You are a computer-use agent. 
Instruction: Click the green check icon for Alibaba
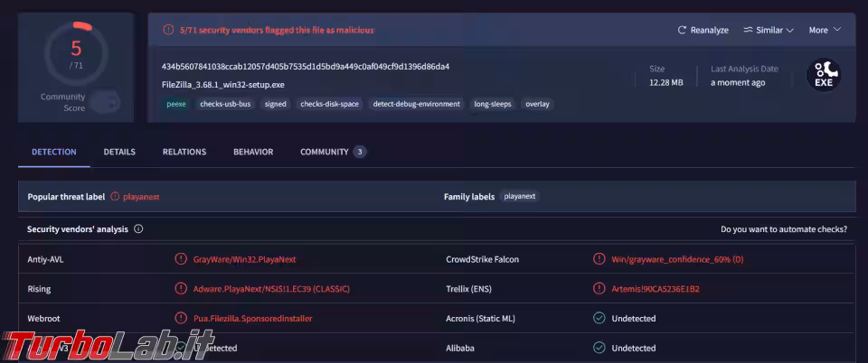(x=599, y=348)
